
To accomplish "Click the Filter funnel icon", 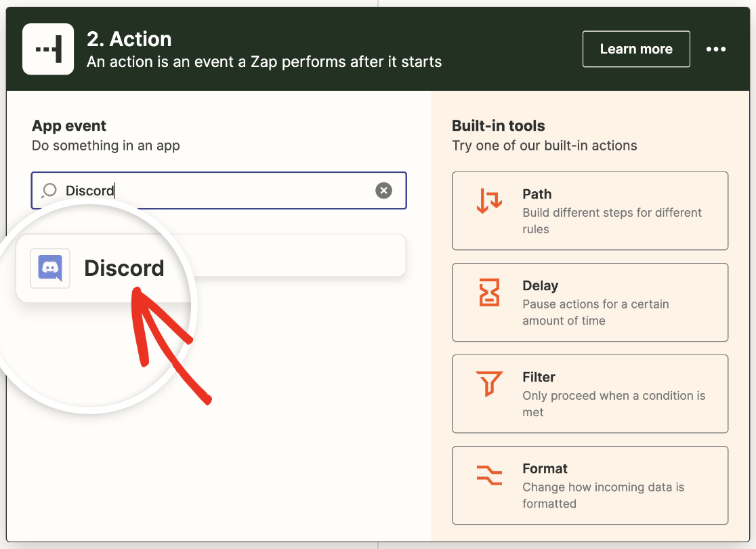I will tap(489, 384).
